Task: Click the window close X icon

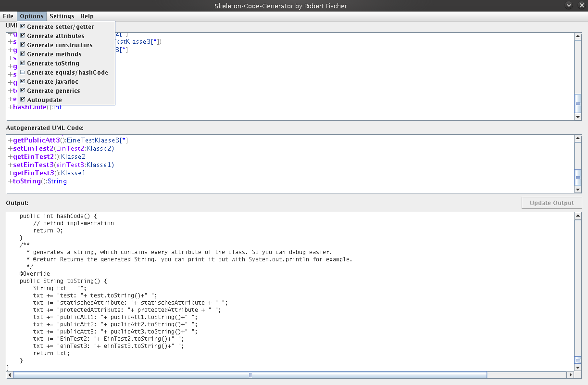Action: pyautogui.click(x=581, y=5)
